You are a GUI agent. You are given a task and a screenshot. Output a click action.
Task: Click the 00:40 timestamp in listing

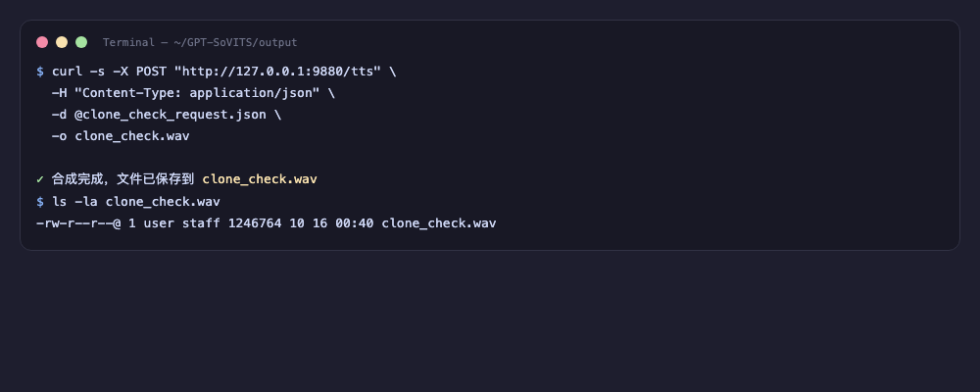pos(355,223)
